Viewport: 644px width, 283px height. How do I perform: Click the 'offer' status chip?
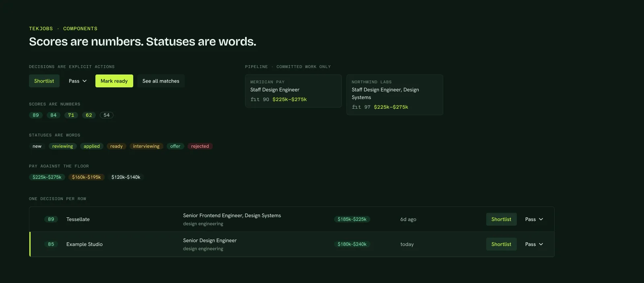click(175, 146)
